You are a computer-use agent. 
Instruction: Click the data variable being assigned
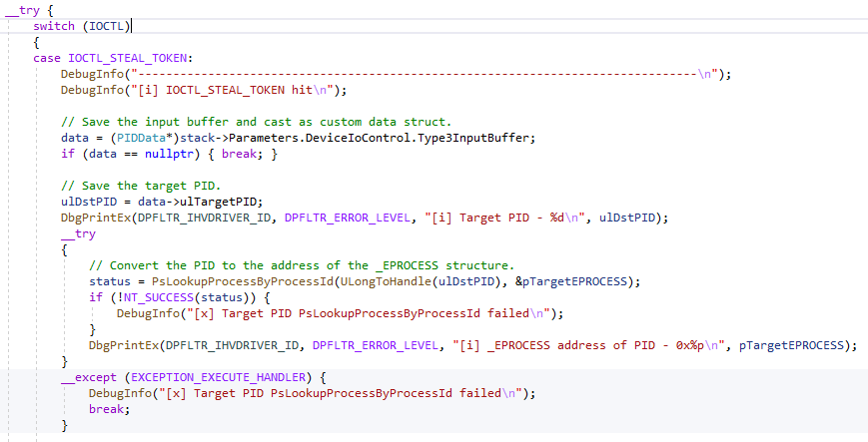click(x=75, y=138)
